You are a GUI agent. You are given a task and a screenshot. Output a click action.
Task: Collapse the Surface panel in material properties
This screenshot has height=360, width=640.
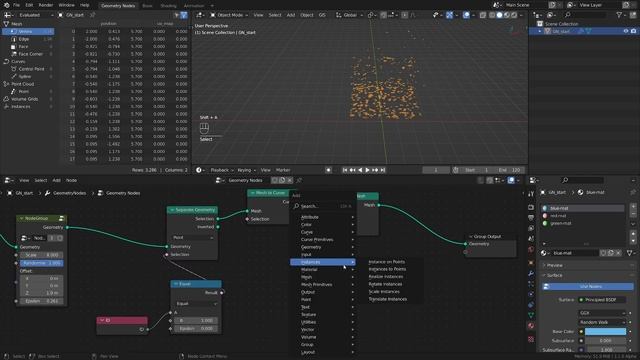pos(554,276)
